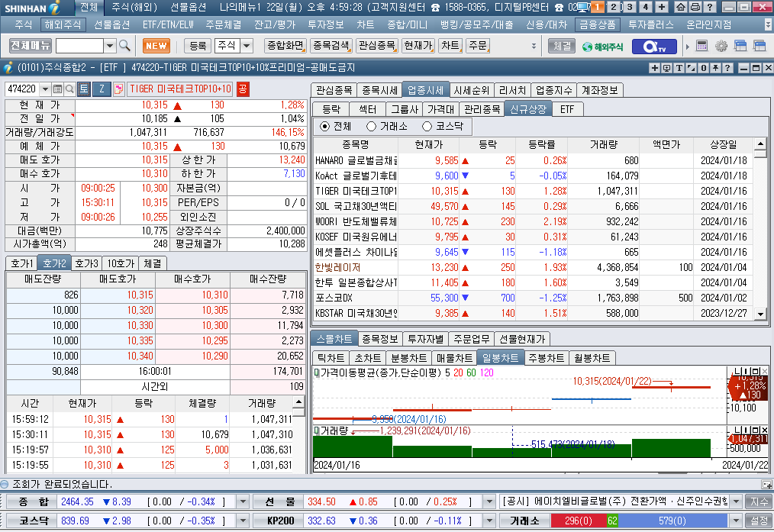Toggle the 거래량 volume checkbox on the chart

(317, 430)
